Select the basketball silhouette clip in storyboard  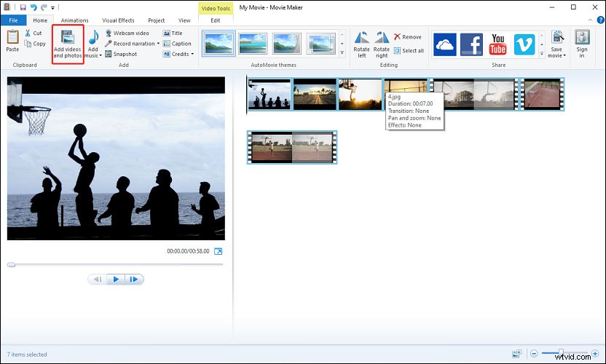point(269,94)
